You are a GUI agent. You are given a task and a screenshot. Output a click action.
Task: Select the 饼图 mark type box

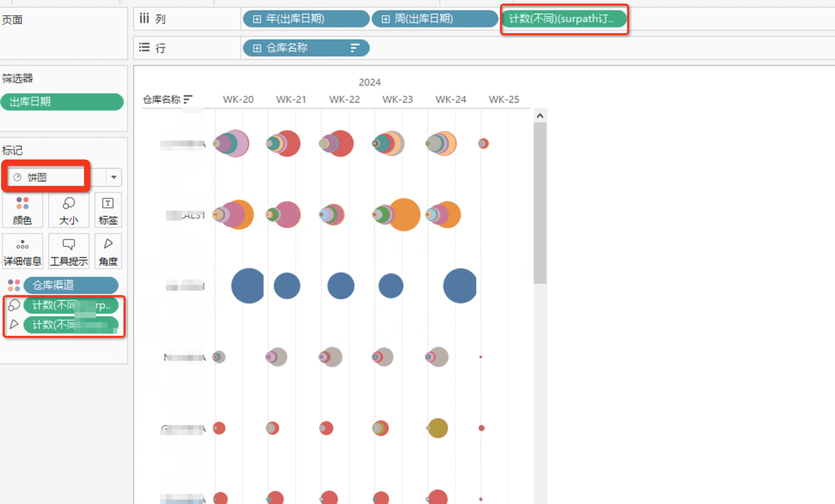click(46, 177)
